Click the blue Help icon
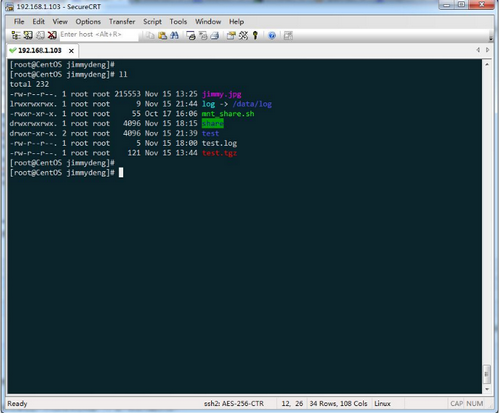 click(272, 35)
